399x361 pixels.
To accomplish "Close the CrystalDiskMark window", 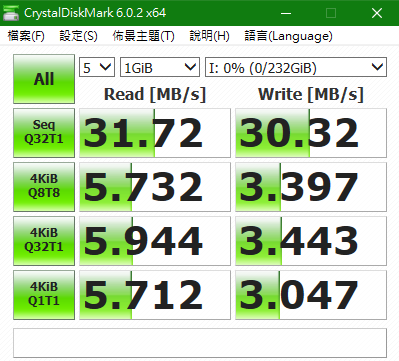I will point(377,13).
